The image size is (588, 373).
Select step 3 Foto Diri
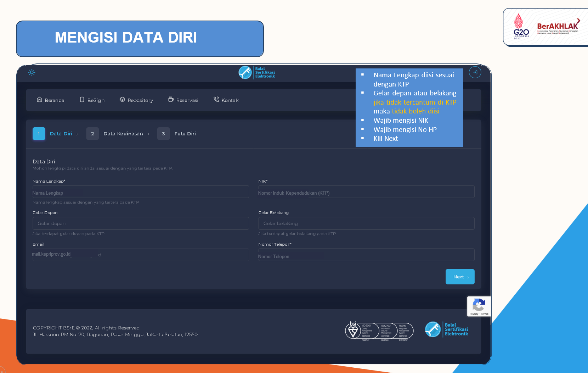pyautogui.click(x=163, y=134)
